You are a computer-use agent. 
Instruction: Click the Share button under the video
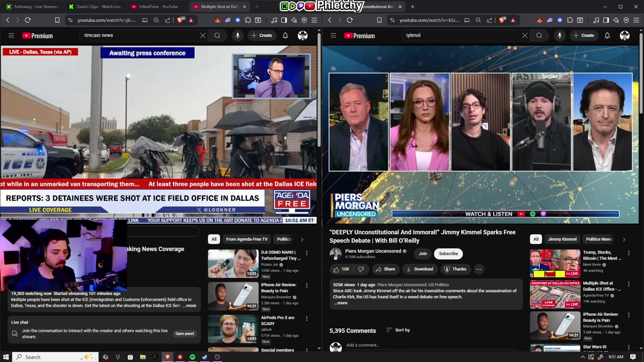[x=385, y=269]
